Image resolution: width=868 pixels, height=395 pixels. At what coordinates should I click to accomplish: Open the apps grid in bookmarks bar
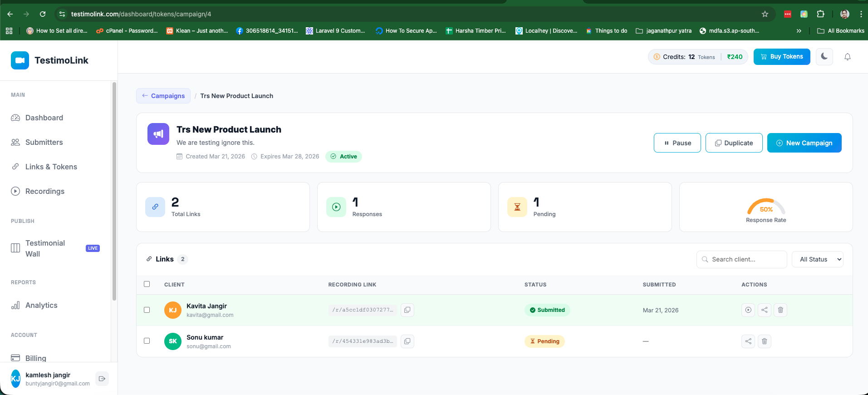pyautogui.click(x=9, y=31)
